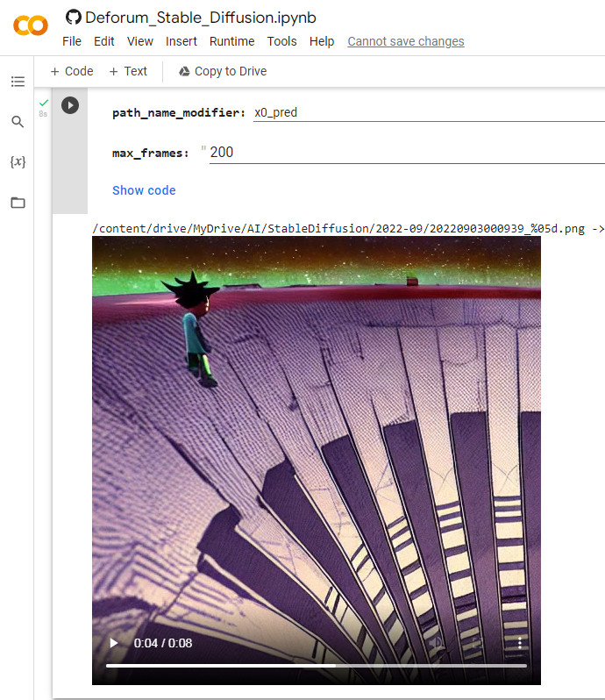Click the path_name_modifier field with x0_pred
Image resolution: width=605 pixels, height=700 pixels.
pos(429,112)
